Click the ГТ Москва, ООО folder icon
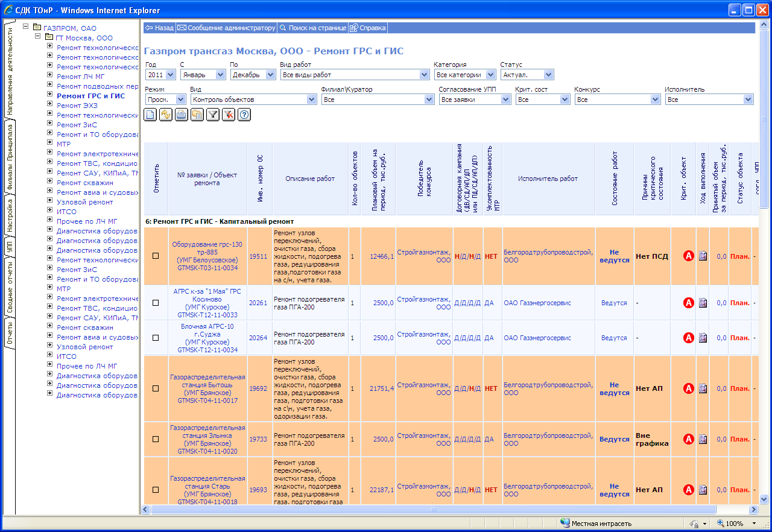772x532 pixels. click(49, 37)
